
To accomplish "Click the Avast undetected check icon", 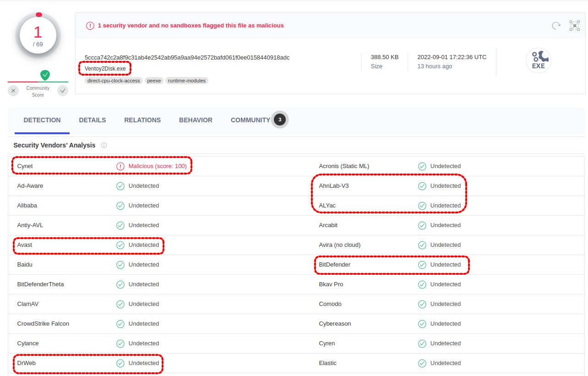I will pos(120,245).
